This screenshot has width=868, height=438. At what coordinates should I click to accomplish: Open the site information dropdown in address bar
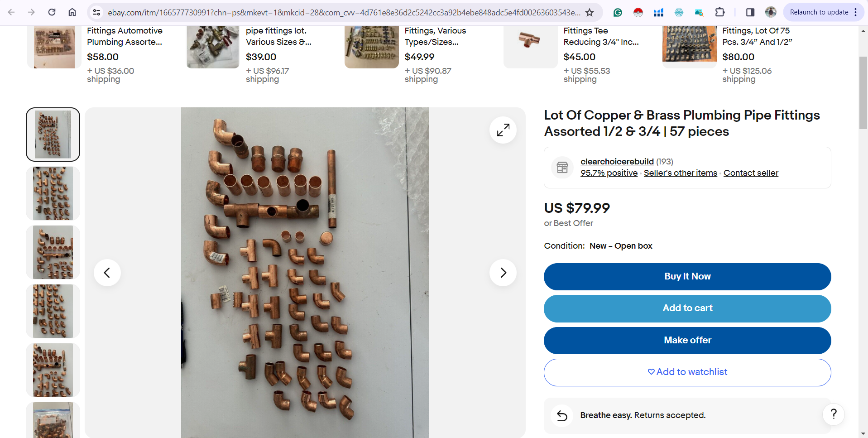pyautogui.click(x=96, y=12)
